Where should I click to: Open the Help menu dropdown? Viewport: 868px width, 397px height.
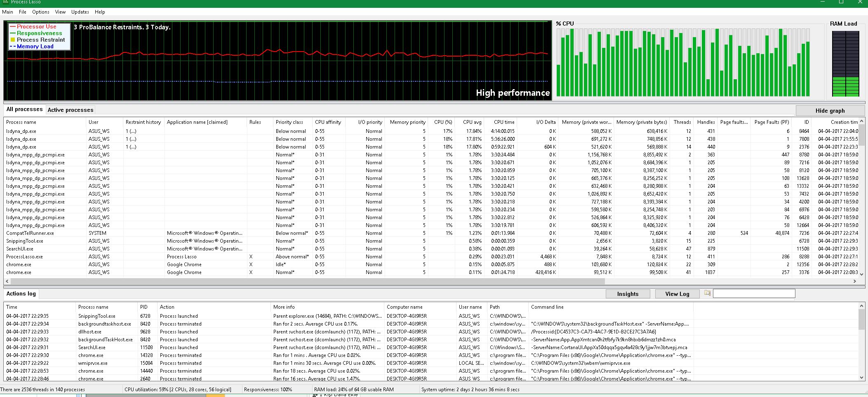pos(100,12)
